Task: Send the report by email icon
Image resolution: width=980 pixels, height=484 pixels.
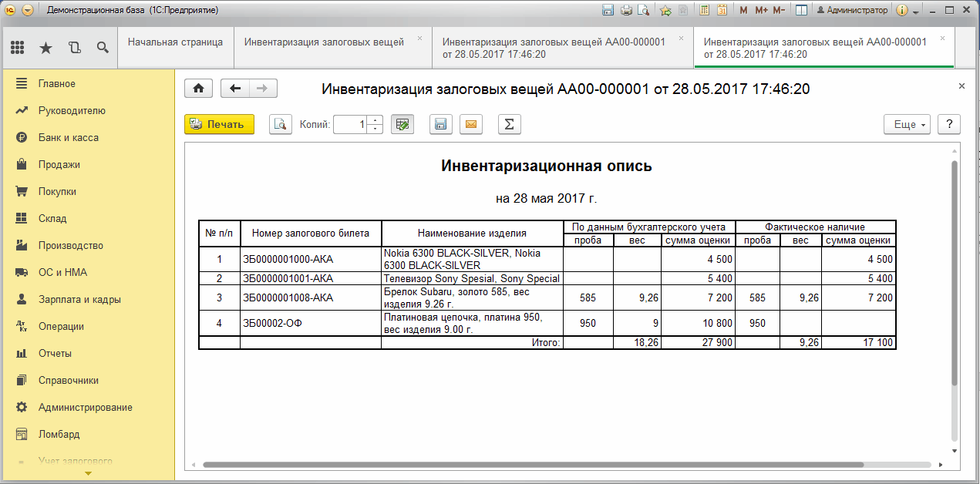Action: coord(472,124)
